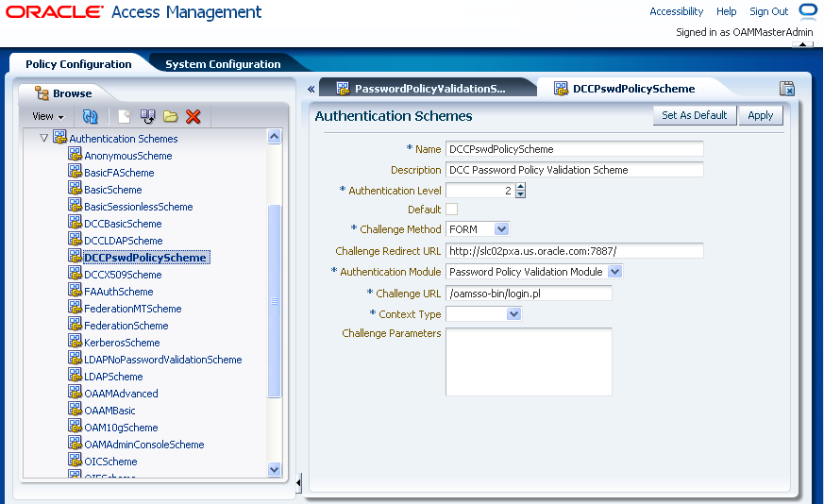Click the OAAMBasic icon
The image size is (824, 504).
click(75, 409)
